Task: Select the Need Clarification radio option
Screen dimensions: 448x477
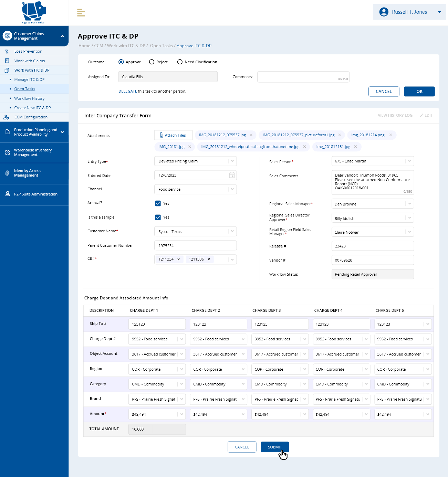Action: tap(180, 62)
